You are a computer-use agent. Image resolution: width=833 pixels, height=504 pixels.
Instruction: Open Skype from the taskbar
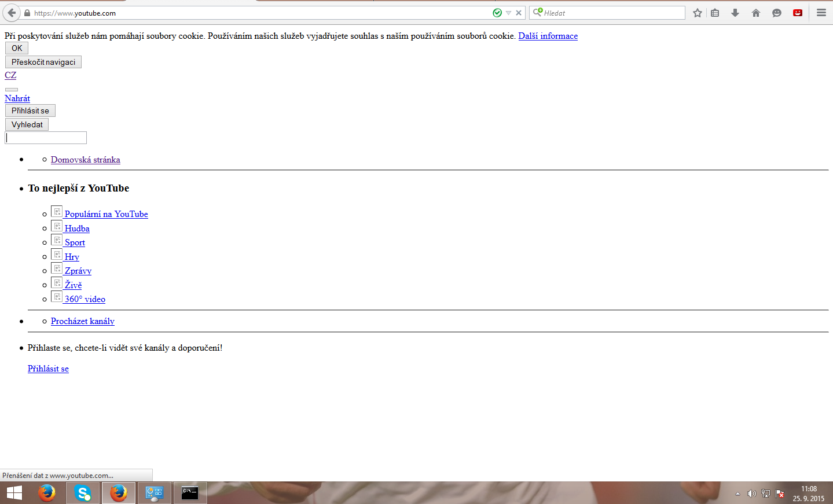click(x=83, y=493)
